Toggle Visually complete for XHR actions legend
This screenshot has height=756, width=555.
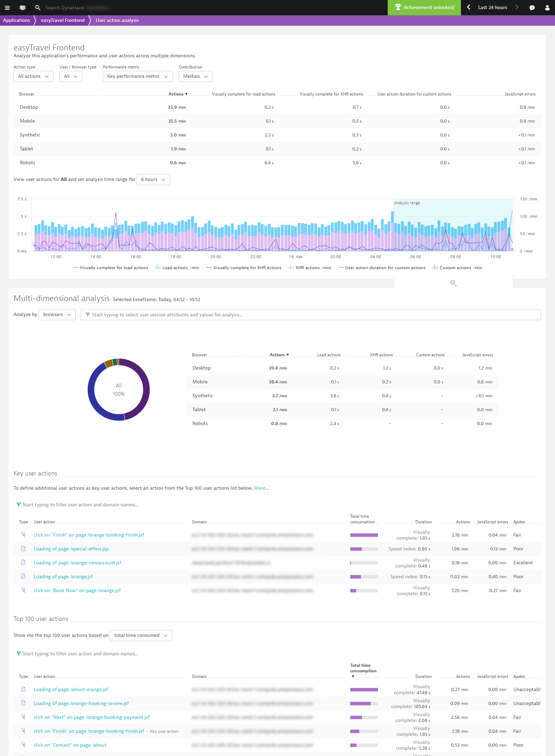click(x=244, y=268)
